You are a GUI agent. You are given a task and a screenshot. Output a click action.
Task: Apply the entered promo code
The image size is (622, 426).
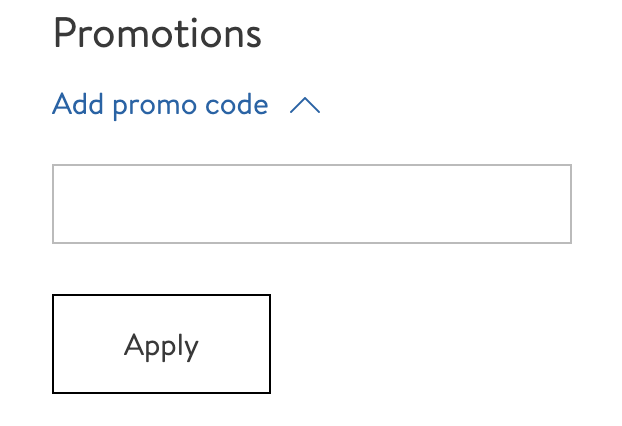[x=161, y=344]
